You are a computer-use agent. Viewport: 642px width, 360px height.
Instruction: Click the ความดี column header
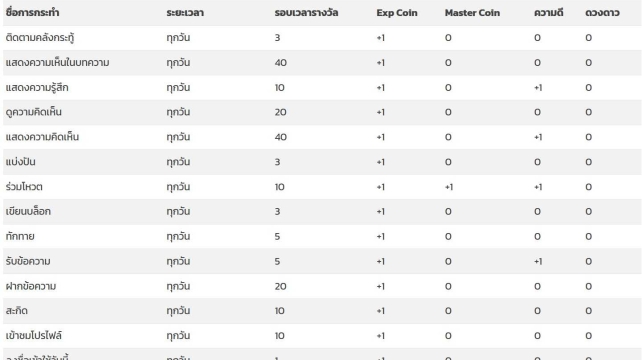[x=549, y=13]
